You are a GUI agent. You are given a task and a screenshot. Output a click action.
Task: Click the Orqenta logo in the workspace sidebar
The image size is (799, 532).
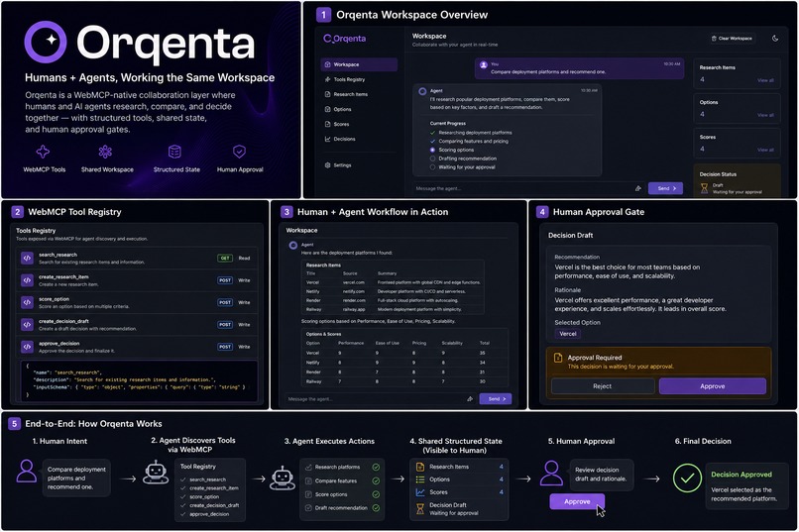345,39
